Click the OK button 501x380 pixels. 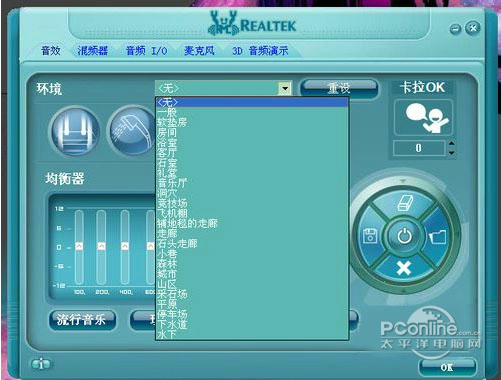click(x=447, y=367)
